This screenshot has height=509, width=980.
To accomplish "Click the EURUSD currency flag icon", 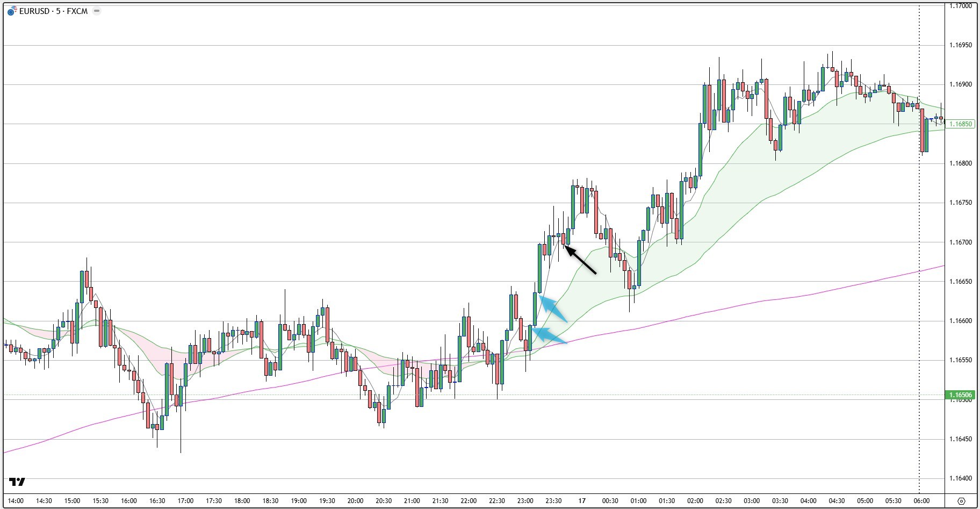I will (x=12, y=11).
